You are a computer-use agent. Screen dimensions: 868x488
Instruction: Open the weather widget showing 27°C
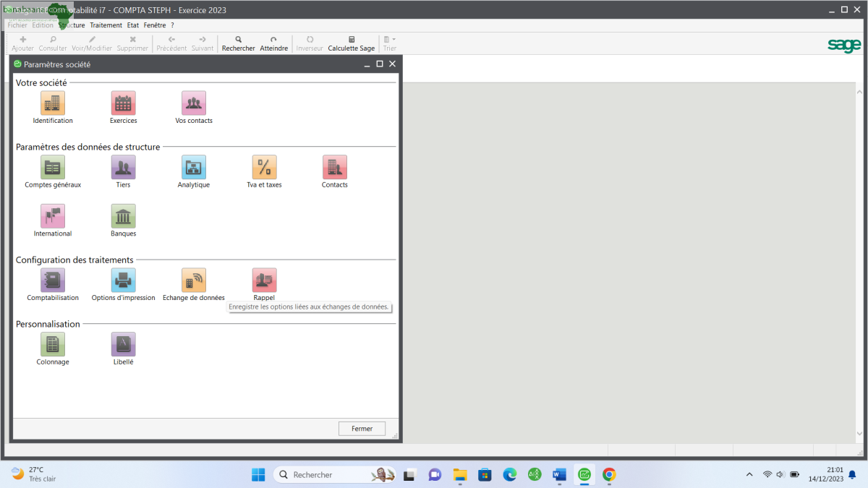(x=33, y=474)
